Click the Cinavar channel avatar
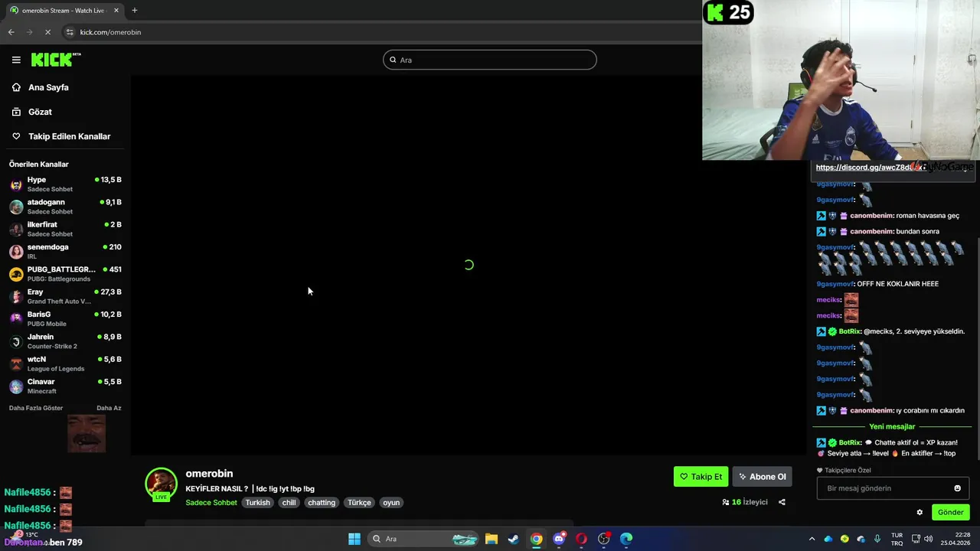The width and height of the screenshot is (980, 551). pyautogui.click(x=16, y=386)
